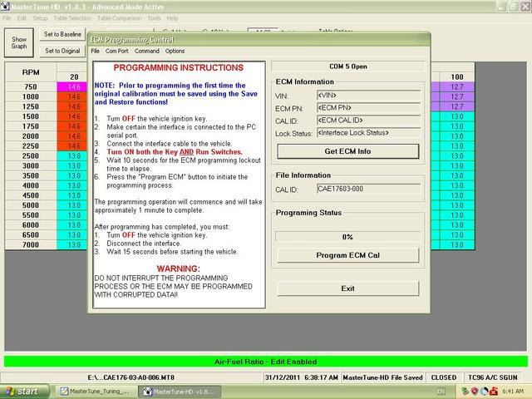Close the MasterTune-HD main window

tap(525, 7)
